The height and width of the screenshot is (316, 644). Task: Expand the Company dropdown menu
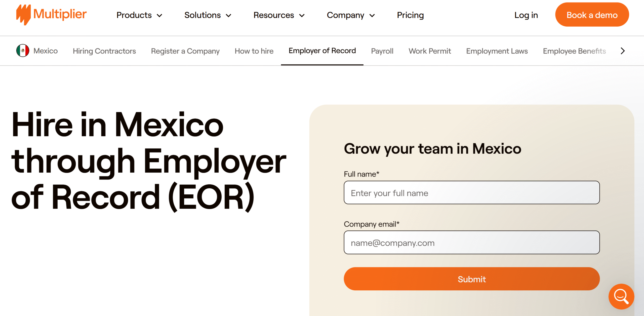351,15
